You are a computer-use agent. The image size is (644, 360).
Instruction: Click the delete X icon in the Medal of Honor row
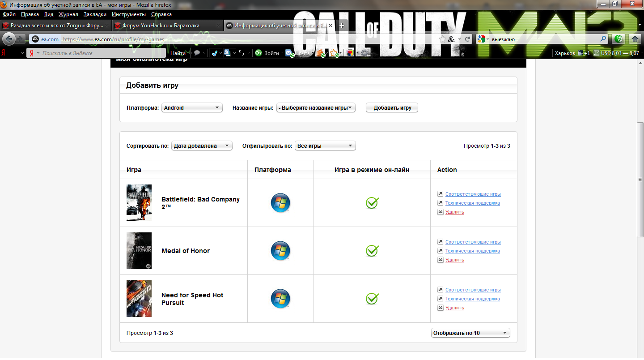[x=440, y=260]
